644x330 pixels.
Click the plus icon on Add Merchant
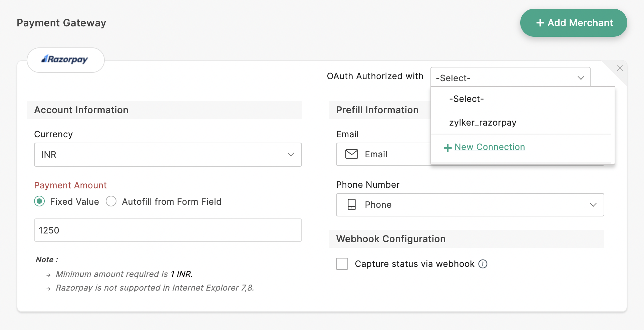540,23
